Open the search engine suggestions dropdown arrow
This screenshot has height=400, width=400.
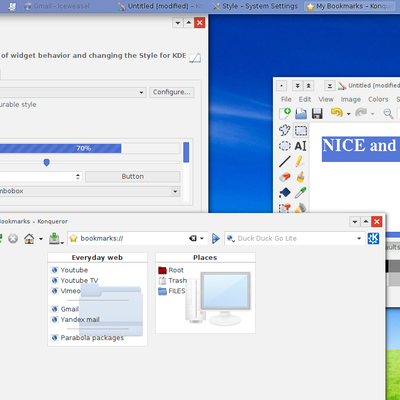click(x=359, y=238)
